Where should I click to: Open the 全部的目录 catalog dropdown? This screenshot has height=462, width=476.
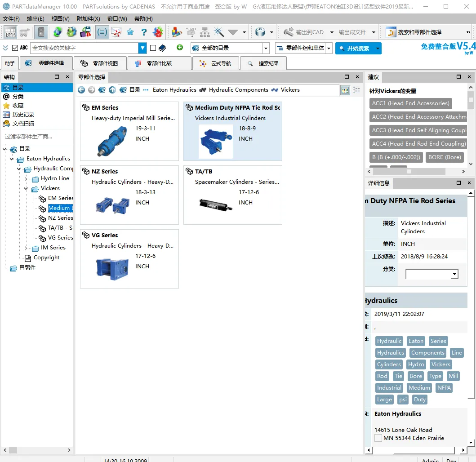point(266,48)
